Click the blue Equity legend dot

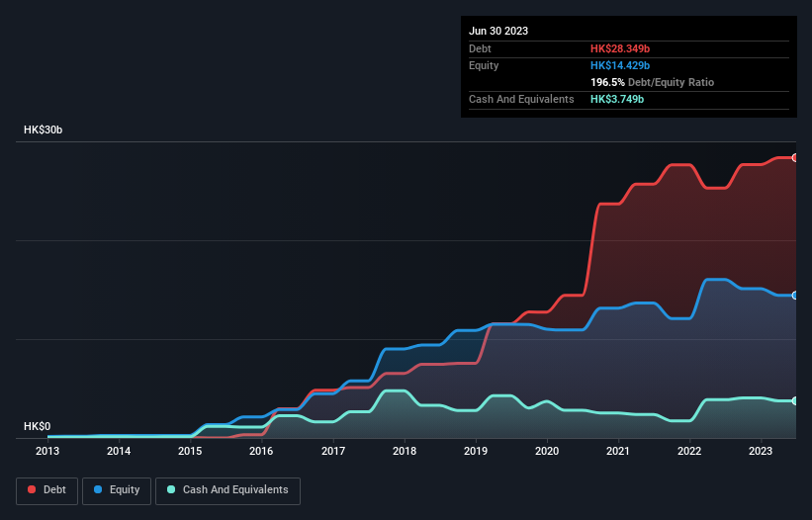pyautogui.click(x=98, y=489)
